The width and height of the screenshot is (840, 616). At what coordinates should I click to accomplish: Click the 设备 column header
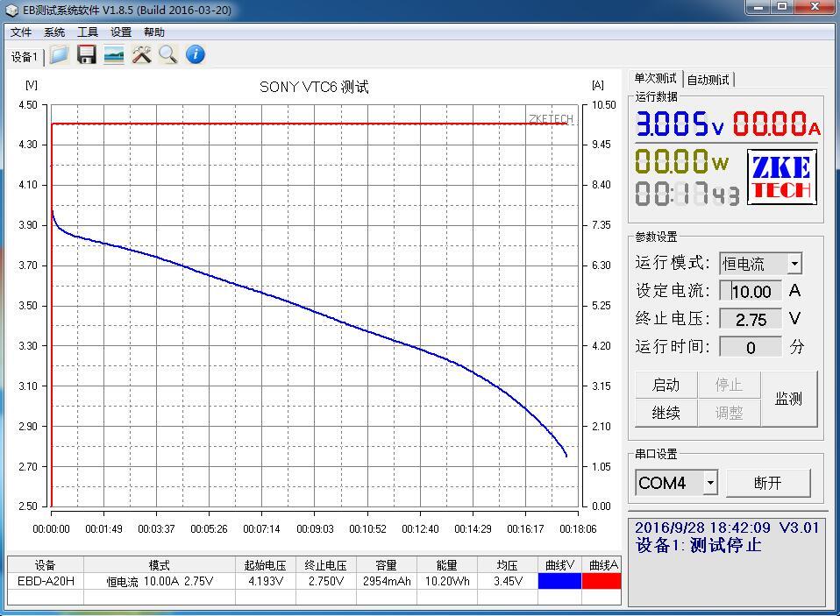click(46, 565)
